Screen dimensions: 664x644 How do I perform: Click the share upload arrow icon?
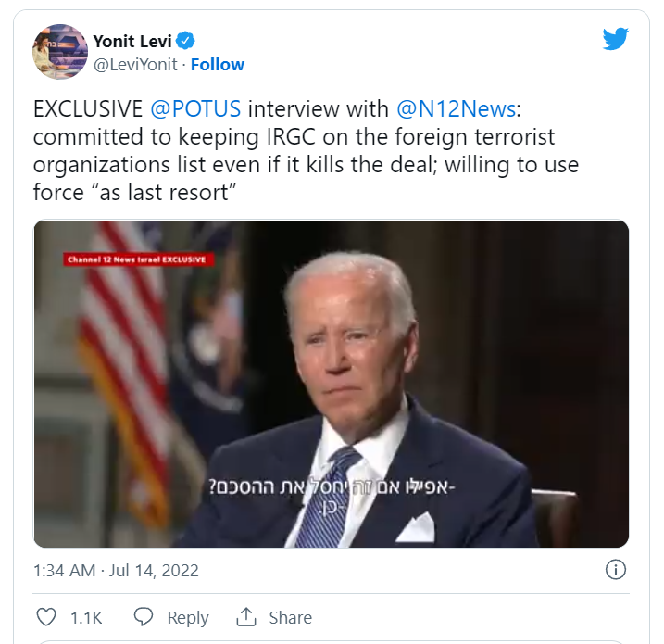coord(246,617)
